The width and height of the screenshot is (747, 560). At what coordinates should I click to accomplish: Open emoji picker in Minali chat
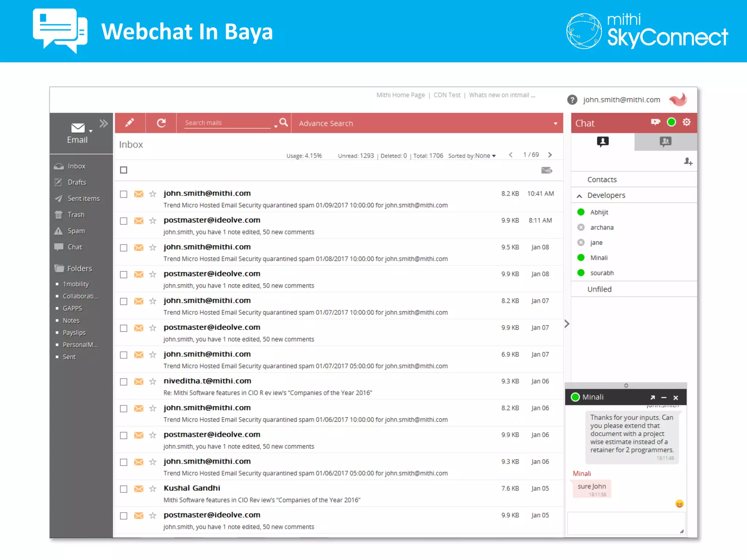[679, 504]
